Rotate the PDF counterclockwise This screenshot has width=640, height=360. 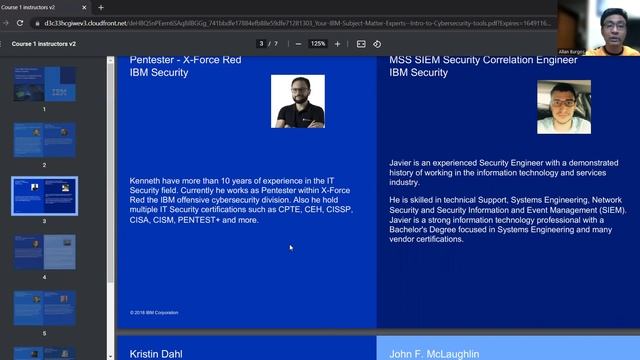point(377,44)
